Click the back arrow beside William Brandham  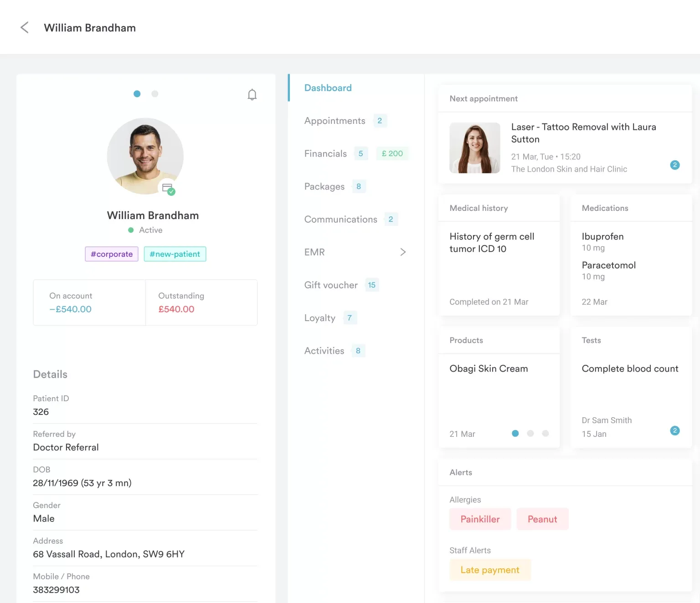(24, 27)
